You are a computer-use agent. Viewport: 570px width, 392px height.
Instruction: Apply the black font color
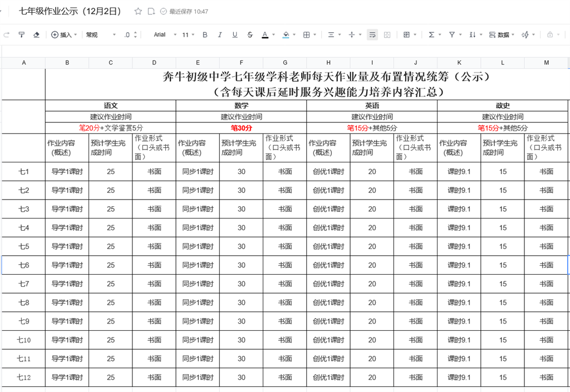pos(265,35)
